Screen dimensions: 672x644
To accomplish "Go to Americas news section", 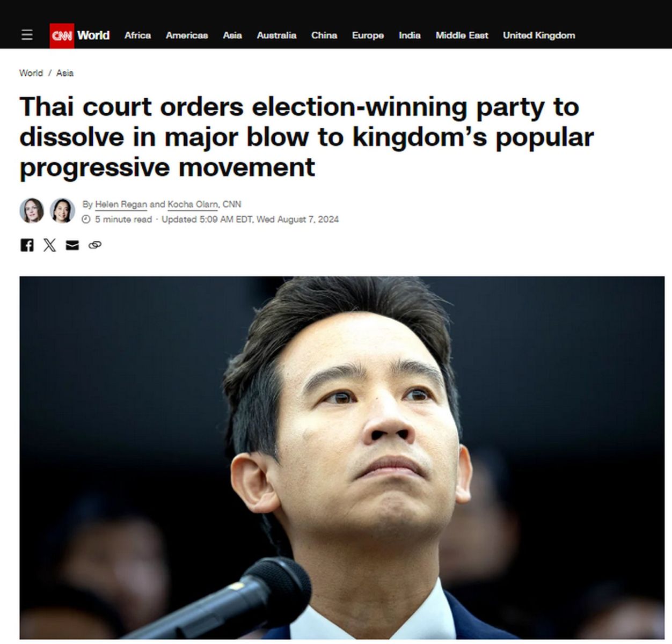I will pos(187,35).
